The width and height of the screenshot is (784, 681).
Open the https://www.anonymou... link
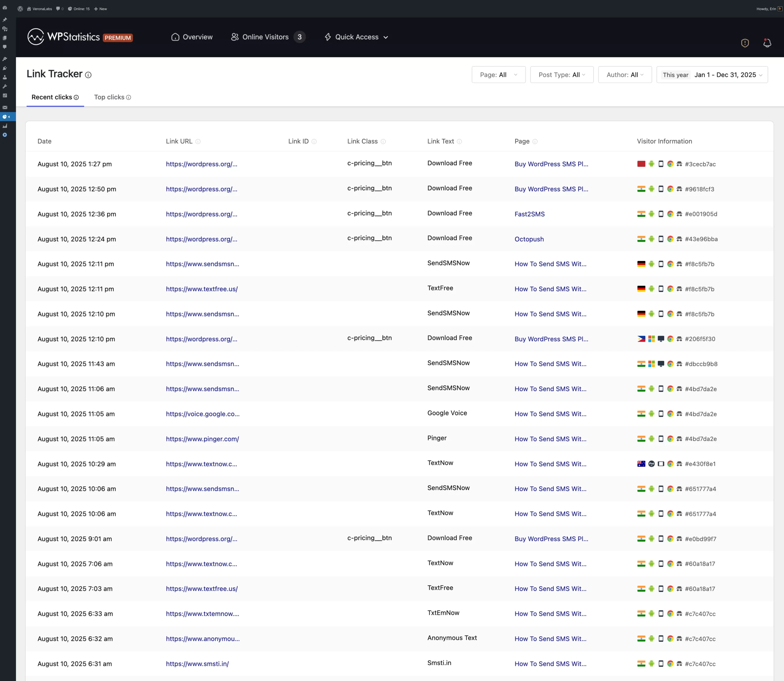(203, 639)
